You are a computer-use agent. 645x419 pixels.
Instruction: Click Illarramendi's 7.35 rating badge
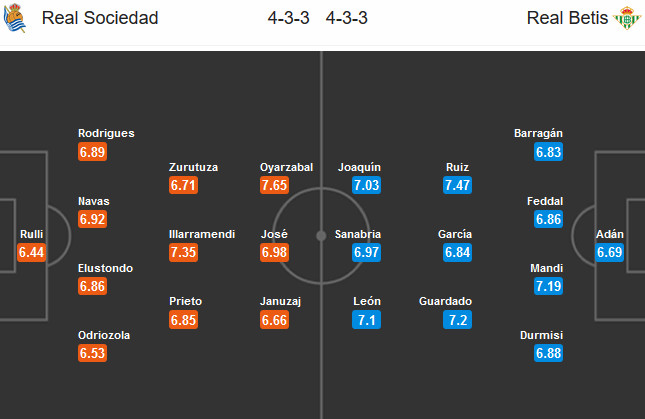(x=183, y=252)
